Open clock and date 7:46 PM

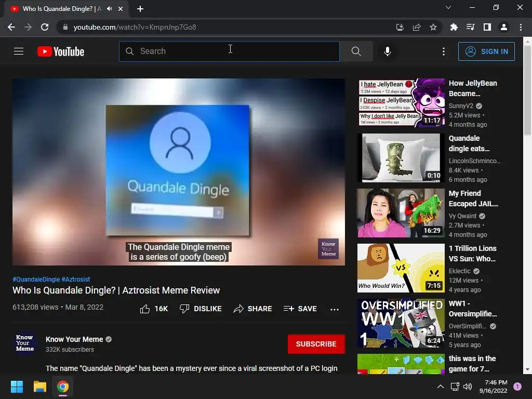pyautogui.click(x=494, y=387)
